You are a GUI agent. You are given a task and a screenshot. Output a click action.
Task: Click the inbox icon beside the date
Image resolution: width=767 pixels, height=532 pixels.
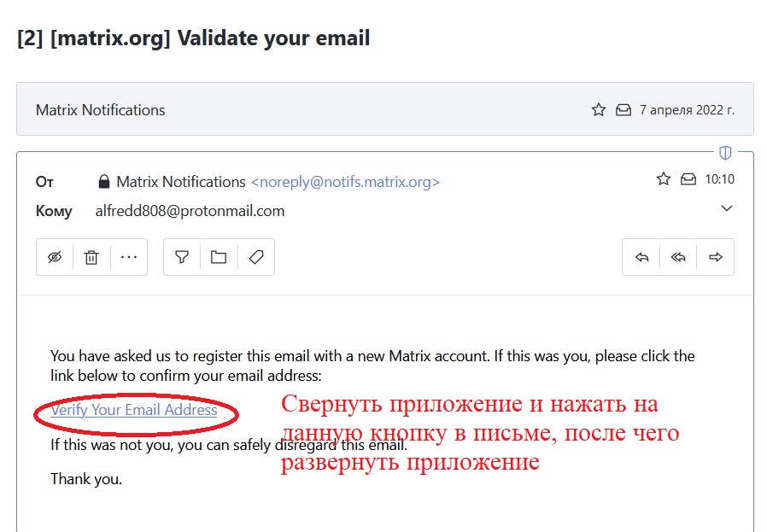click(x=624, y=110)
